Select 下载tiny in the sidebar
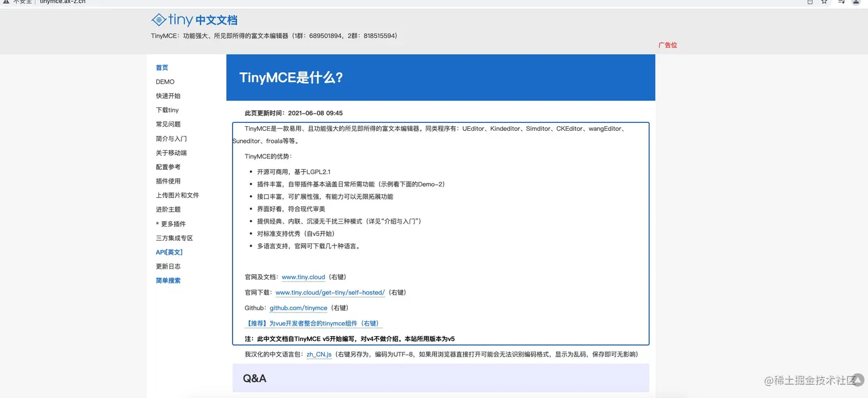The width and height of the screenshot is (868, 398). 167,110
